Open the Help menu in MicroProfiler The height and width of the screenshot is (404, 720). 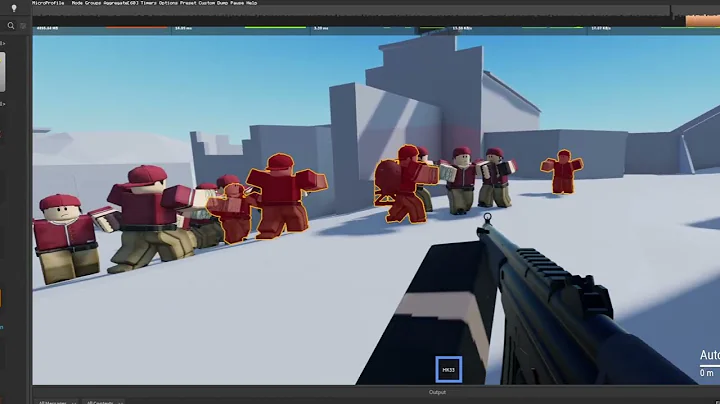coord(252,3)
